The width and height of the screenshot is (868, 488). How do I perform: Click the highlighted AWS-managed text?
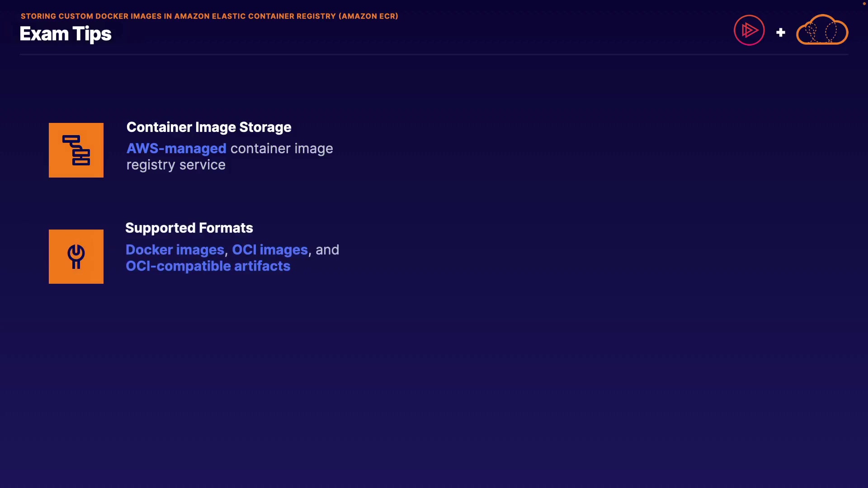coord(176,149)
